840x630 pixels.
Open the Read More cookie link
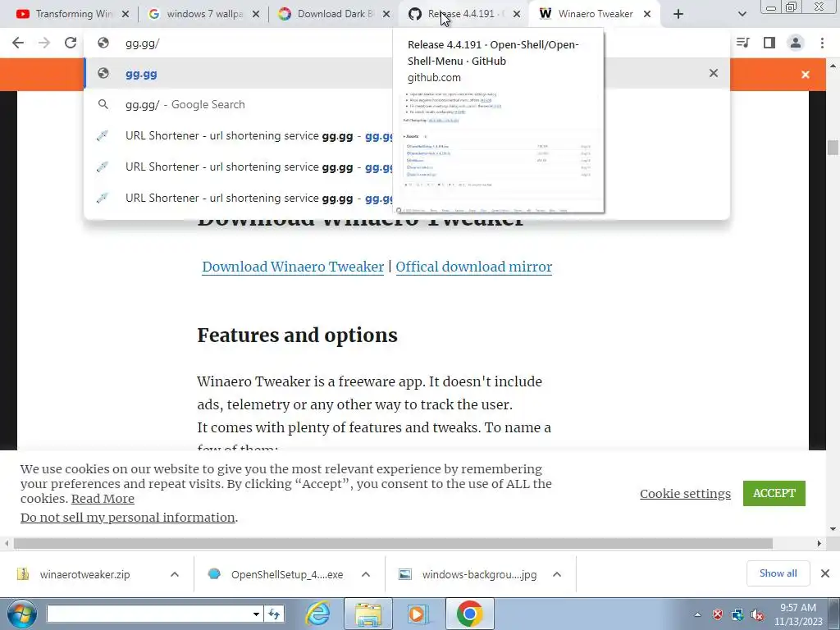click(x=103, y=499)
